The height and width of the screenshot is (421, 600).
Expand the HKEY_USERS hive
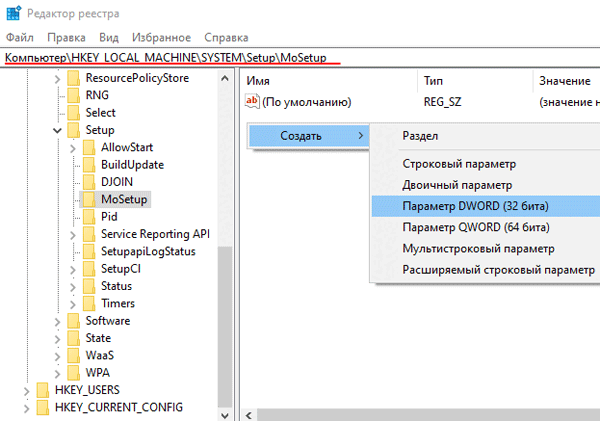click(26, 391)
